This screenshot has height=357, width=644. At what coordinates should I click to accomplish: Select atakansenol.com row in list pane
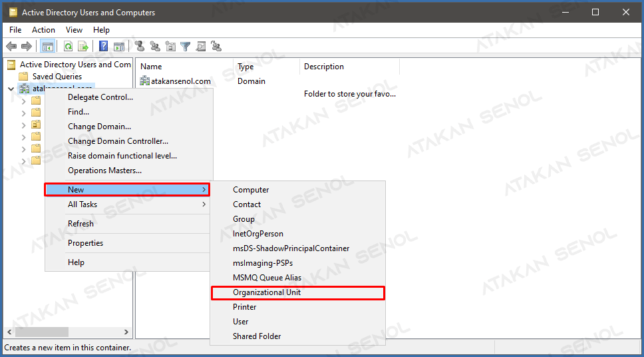(181, 81)
